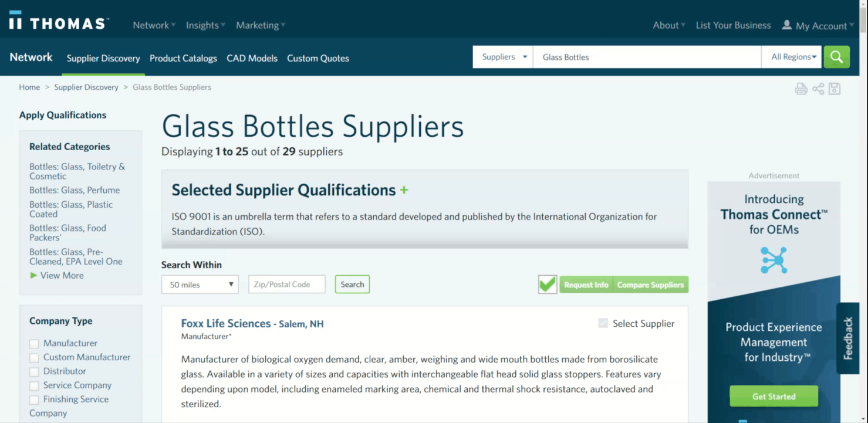Open the 50 miles distance dropdown
This screenshot has width=868, height=423.
click(200, 285)
